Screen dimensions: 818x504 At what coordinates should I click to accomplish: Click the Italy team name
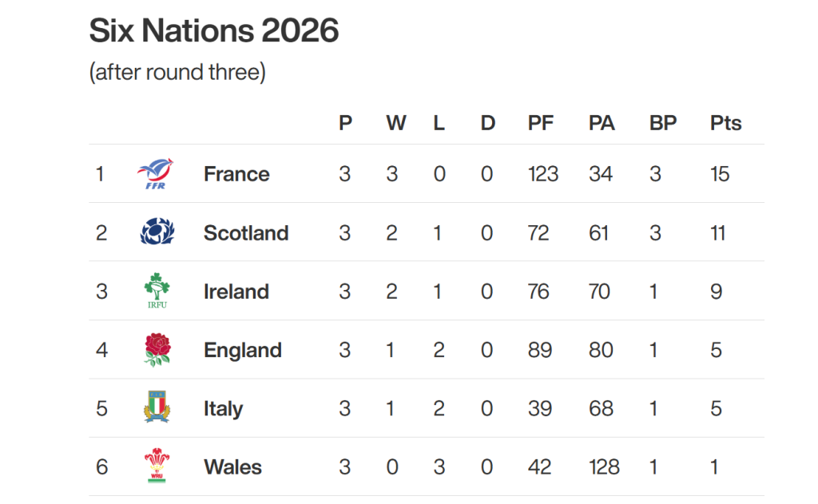[x=223, y=408]
